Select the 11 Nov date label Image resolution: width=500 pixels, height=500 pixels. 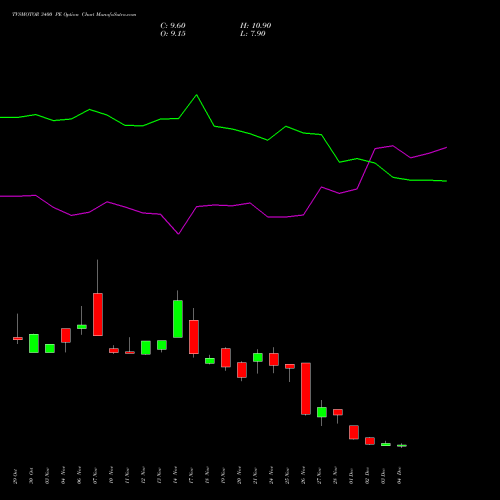pyautogui.click(x=127, y=476)
